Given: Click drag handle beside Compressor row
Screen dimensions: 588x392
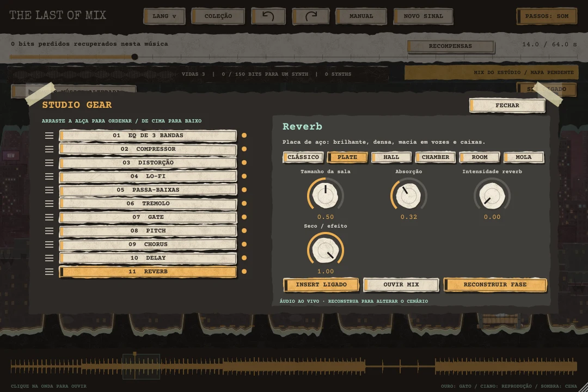Looking at the screenshot, I should pyautogui.click(x=49, y=149).
